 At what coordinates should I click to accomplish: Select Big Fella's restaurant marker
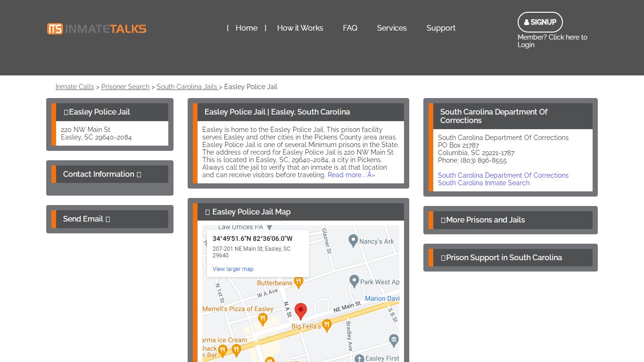(327, 325)
